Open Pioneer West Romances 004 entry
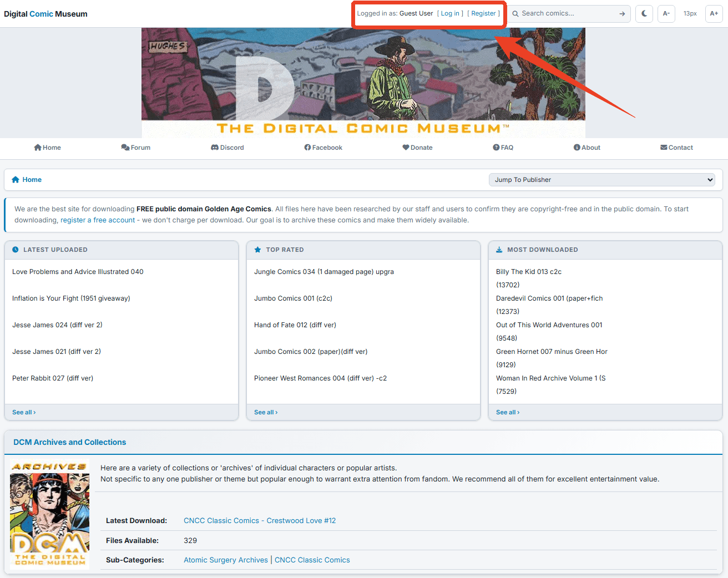The image size is (728, 578). tap(320, 378)
